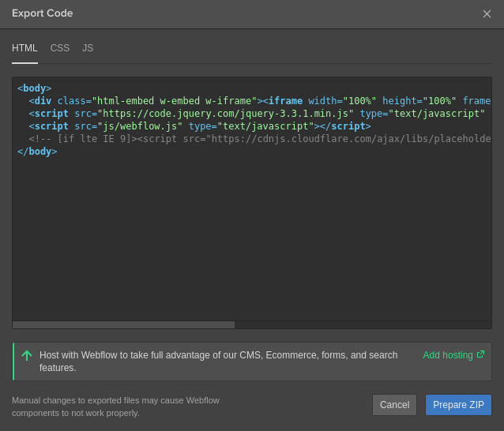Click the empty scrollbar track right of the thumb
This screenshot has width=504, height=431.
[363, 324]
